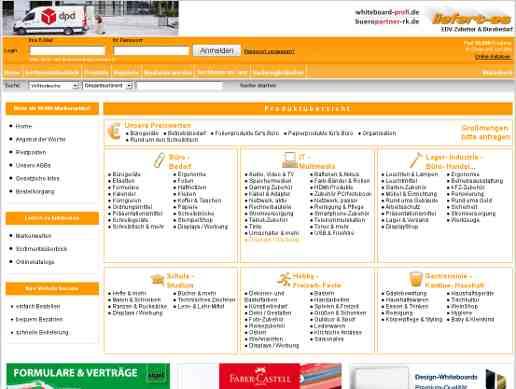Click the running figure icon for Hobby-Freizeit
This screenshot has height=389, width=516.
tap(284, 280)
